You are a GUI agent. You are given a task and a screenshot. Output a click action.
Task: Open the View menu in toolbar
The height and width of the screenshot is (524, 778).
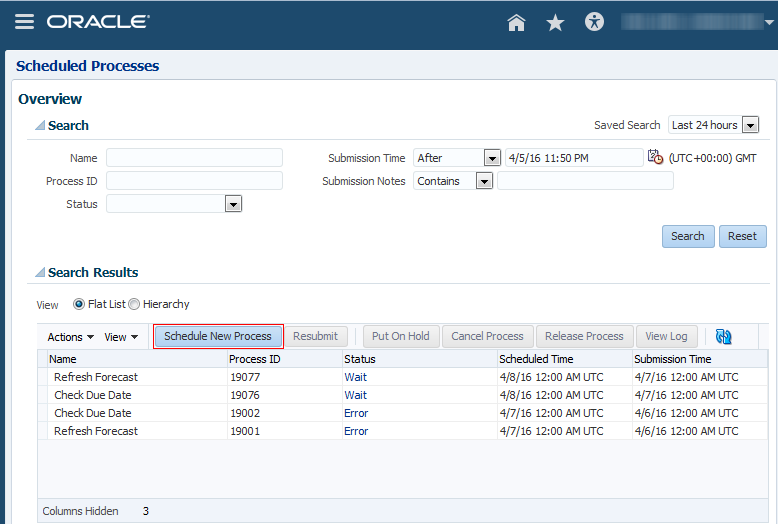(121, 337)
